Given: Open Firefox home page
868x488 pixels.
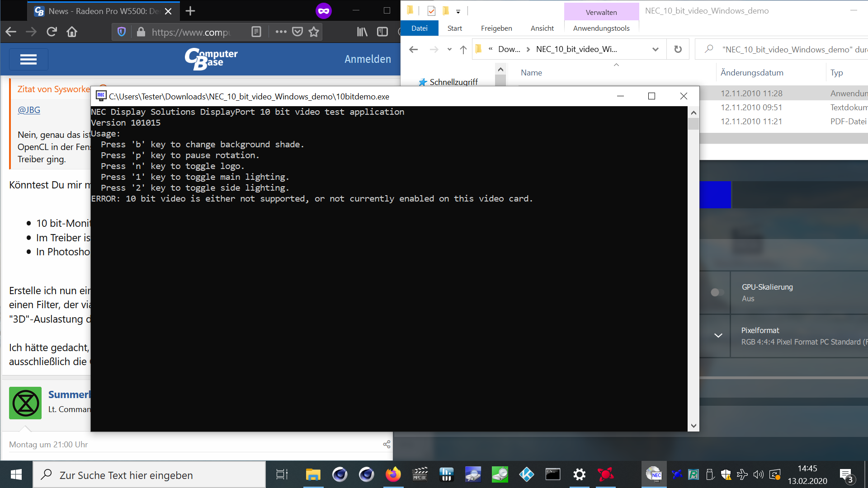Looking at the screenshot, I should [x=72, y=32].
